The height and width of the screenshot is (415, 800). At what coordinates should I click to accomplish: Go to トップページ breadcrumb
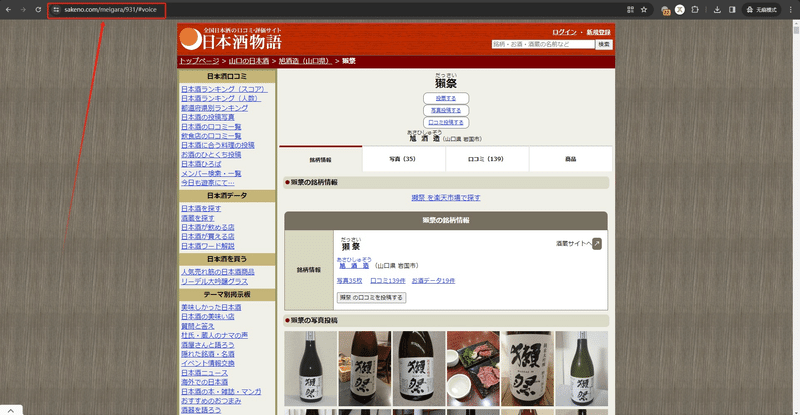[199, 61]
